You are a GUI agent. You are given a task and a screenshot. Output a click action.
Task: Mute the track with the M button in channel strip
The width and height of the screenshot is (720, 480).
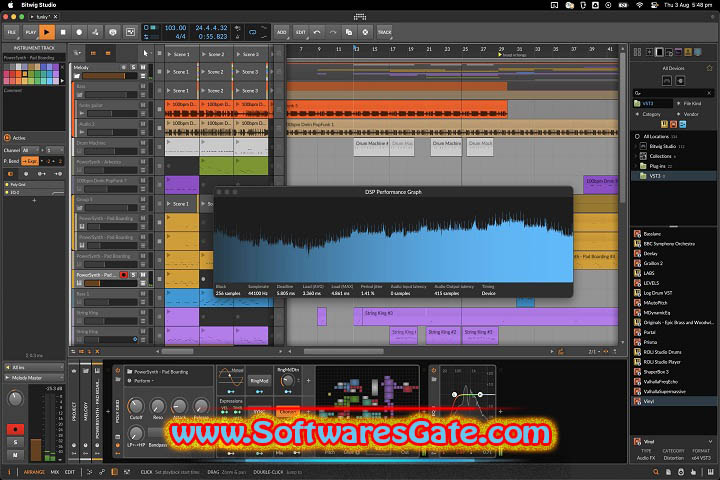[x=15, y=455]
